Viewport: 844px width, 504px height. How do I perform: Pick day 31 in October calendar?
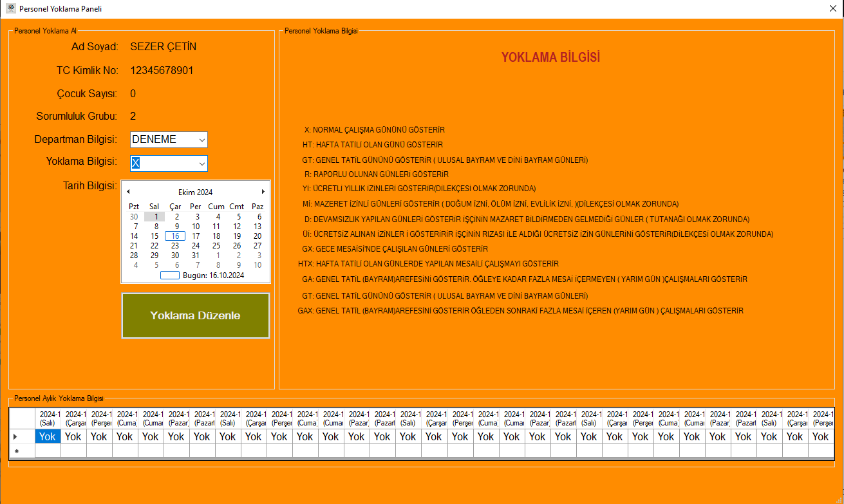pos(196,255)
